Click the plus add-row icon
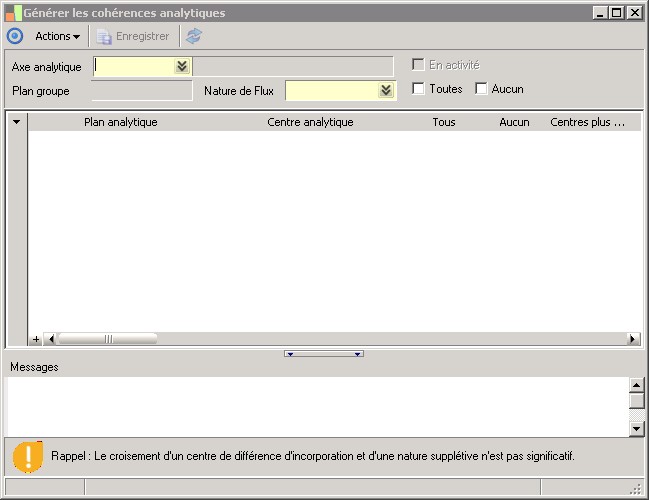 (x=36, y=339)
